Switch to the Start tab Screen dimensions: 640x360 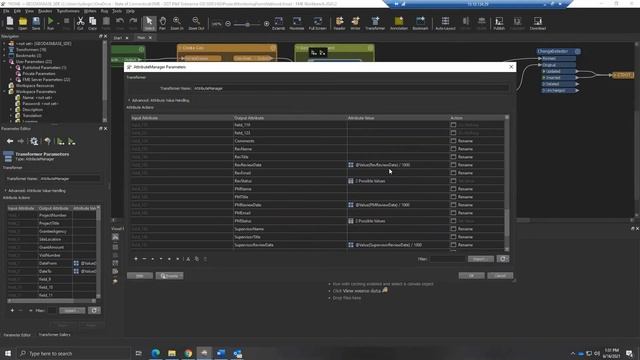point(118,38)
